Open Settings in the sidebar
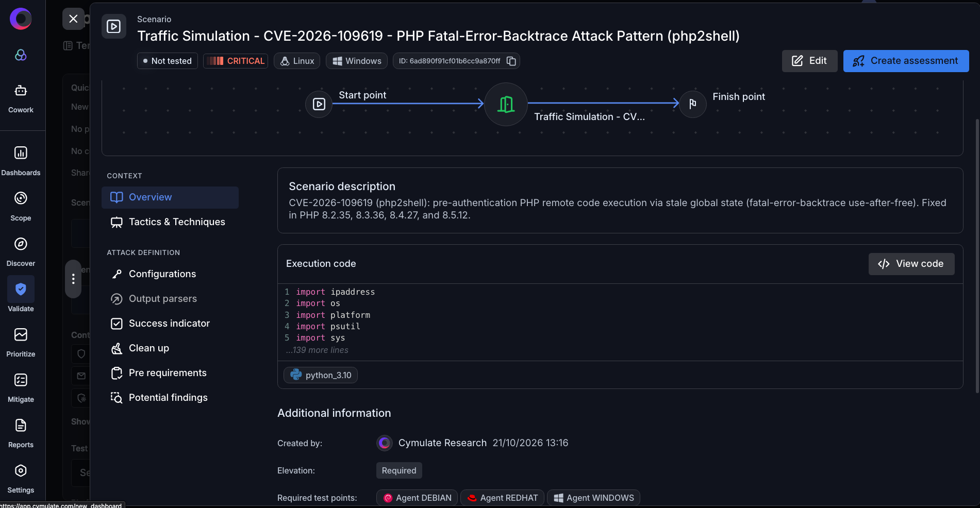 (21, 479)
